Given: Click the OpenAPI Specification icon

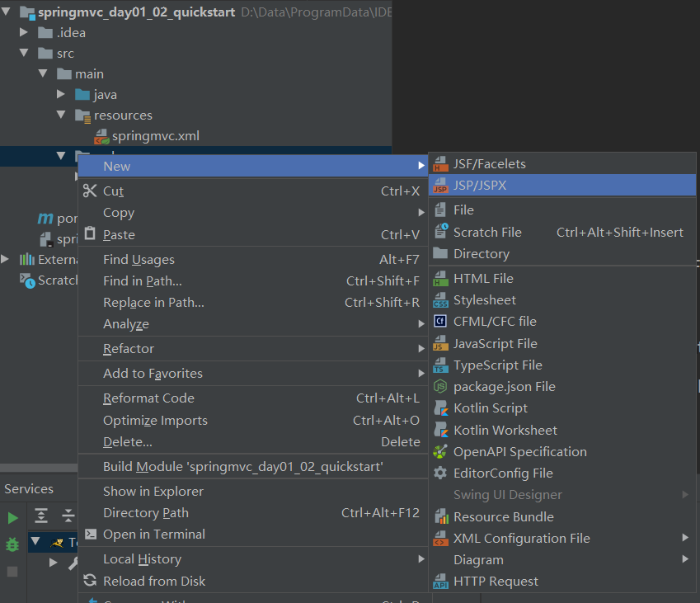Looking at the screenshot, I should point(440,451).
